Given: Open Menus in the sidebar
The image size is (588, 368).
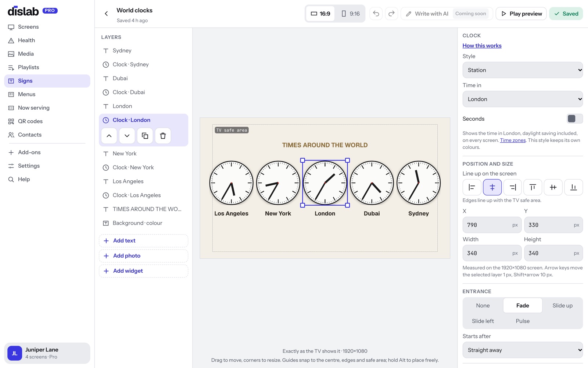Looking at the screenshot, I should click(x=47, y=94).
